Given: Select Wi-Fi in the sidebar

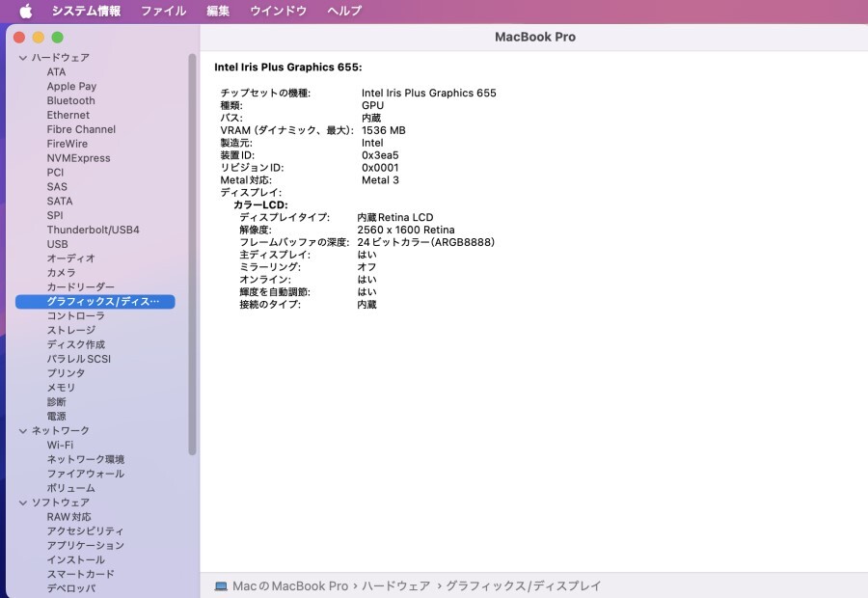Looking at the screenshot, I should click(x=60, y=446).
